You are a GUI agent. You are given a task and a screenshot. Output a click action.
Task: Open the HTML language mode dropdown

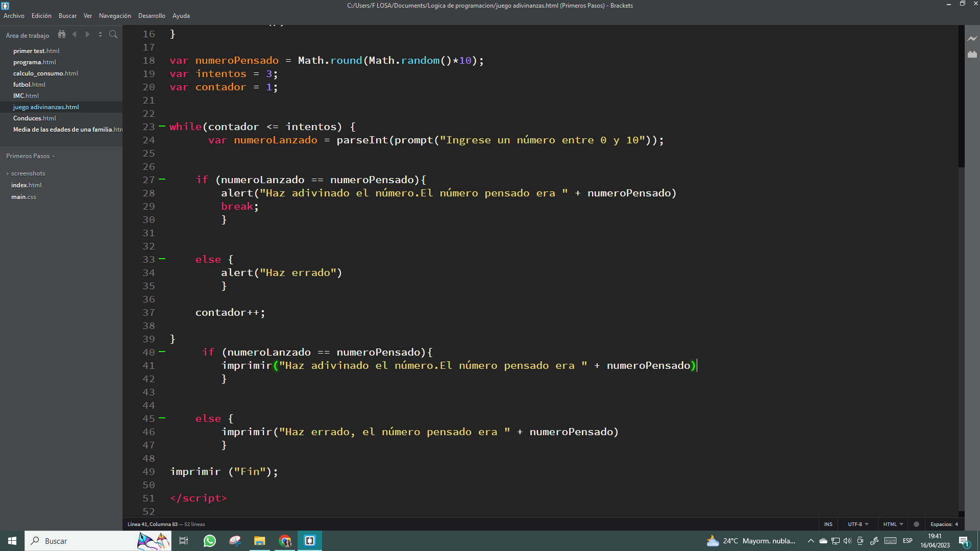(893, 524)
